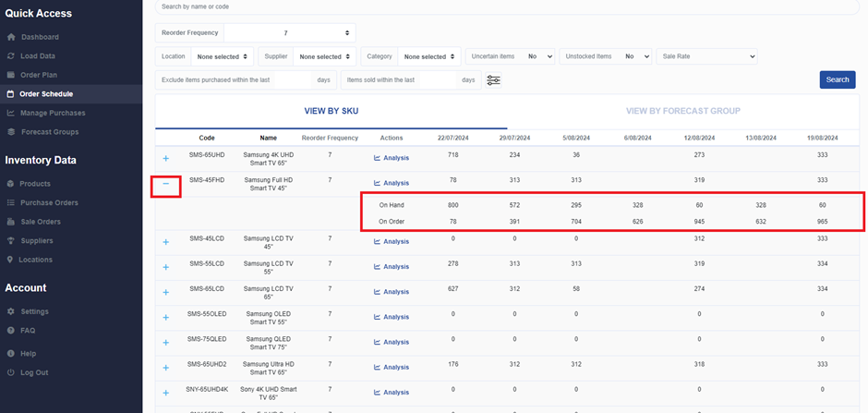Open Purchase Orders in the sidebar
Viewport: 868px width, 413px height.
[48, 202]
